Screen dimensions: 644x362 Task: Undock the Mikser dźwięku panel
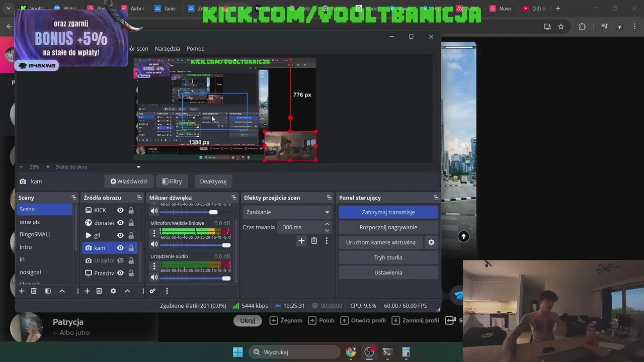(x=233, y=198)
